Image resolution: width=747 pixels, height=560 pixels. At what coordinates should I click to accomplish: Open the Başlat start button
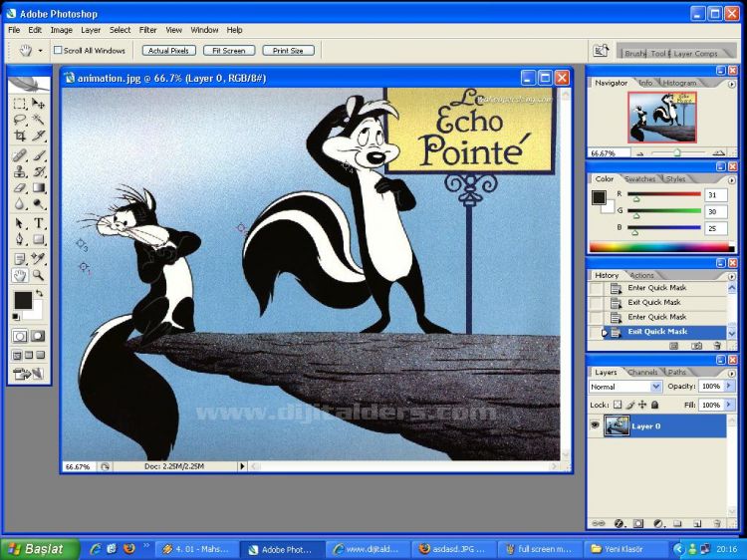coord(40,549)
